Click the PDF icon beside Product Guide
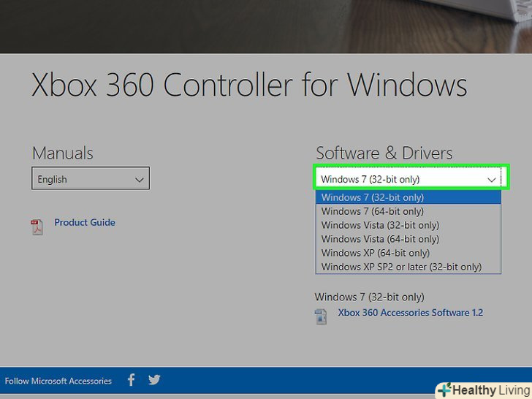The image size is (532, 399). click(x=37, y=227)
